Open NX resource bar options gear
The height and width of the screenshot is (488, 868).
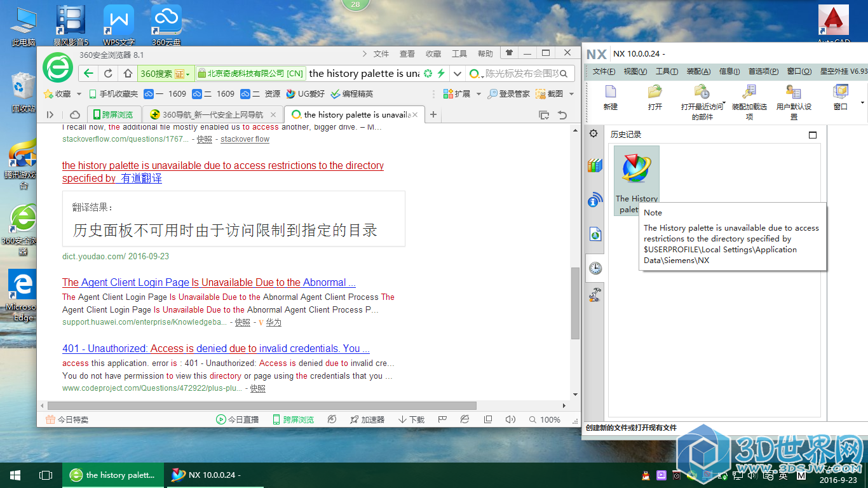593,133
